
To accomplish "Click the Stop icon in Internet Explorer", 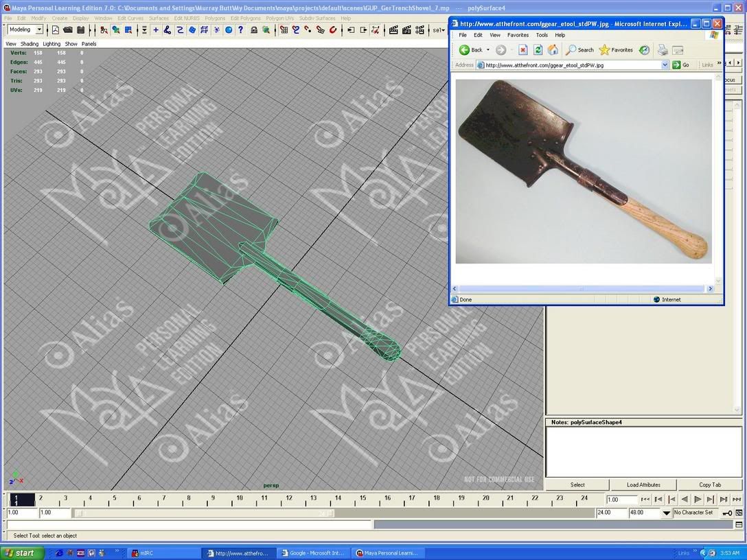I will (x=522, y=50).
